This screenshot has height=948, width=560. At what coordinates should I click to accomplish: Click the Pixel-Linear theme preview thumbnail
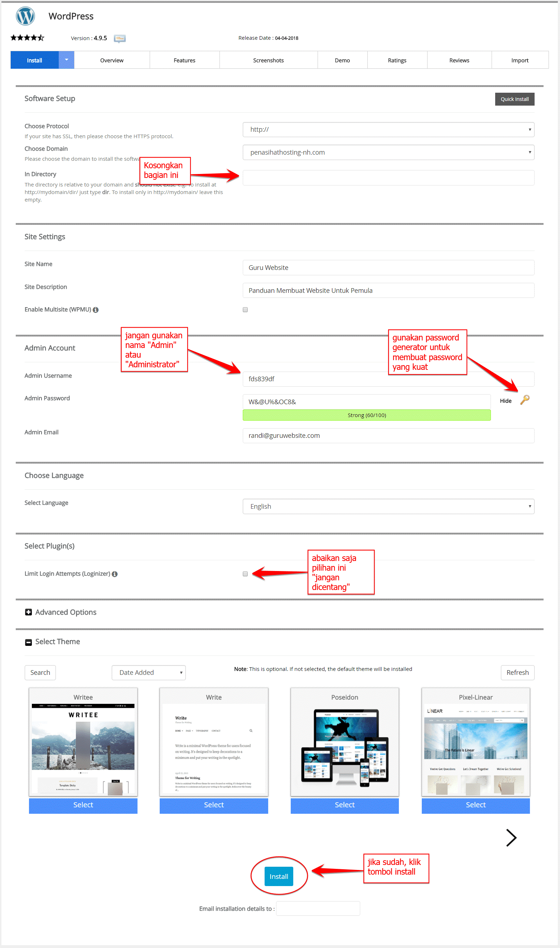click(x=475, y=749)
